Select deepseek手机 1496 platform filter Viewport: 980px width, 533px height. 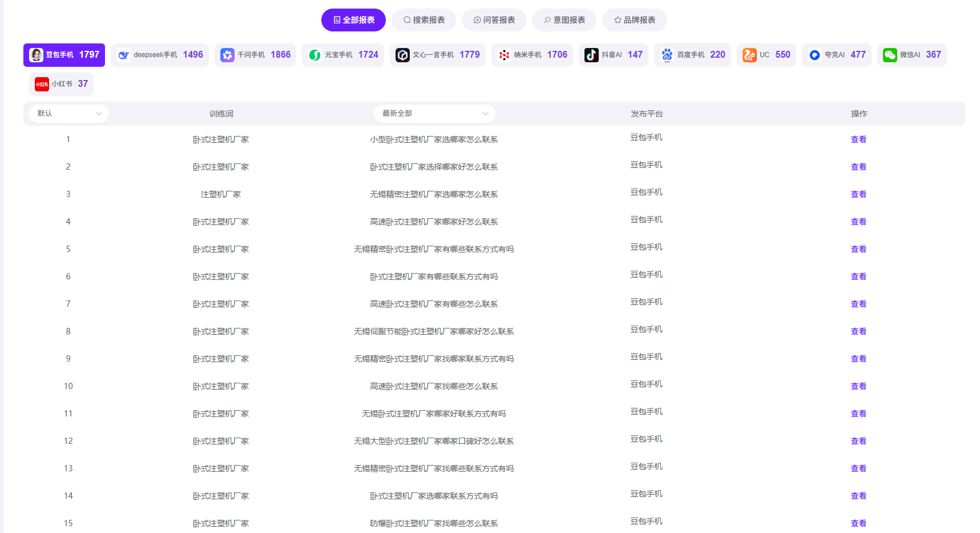(160, 55)
